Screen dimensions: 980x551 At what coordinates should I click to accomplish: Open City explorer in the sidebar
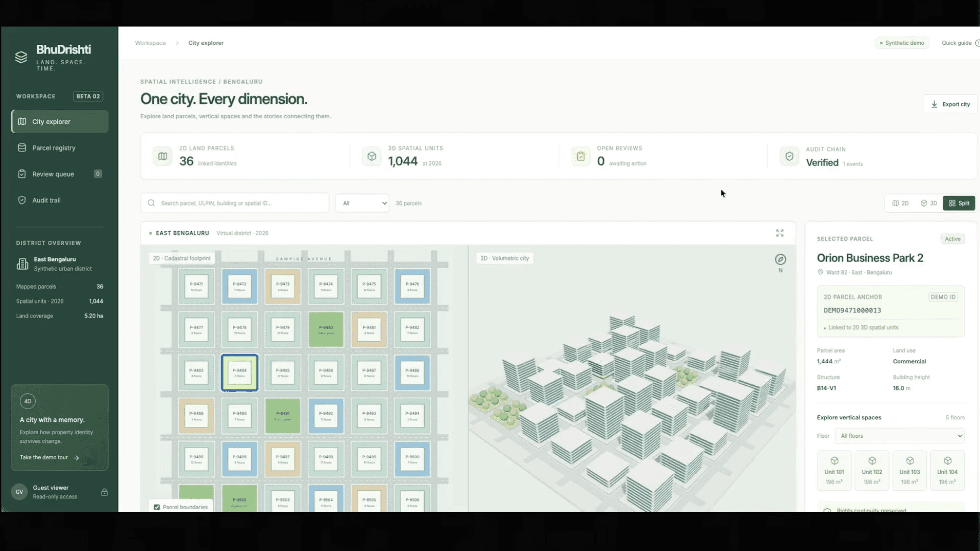(x=60, y=121)
